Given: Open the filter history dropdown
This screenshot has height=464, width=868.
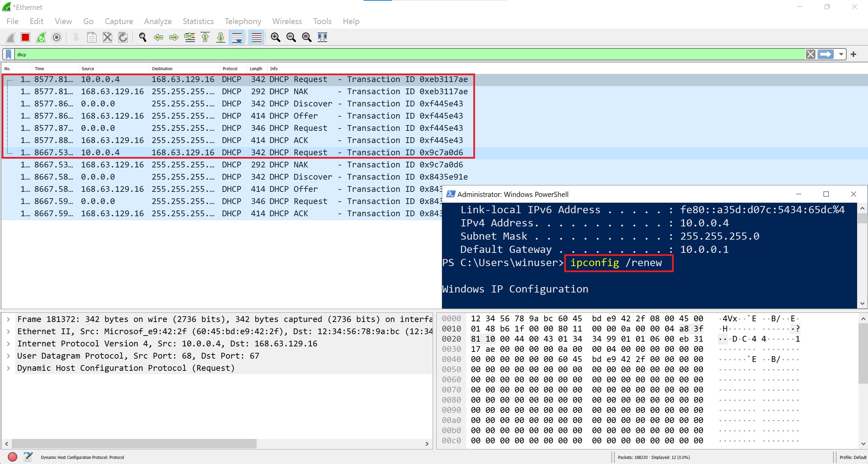Looking at the screenshot, I should click(x=841, y=54).
